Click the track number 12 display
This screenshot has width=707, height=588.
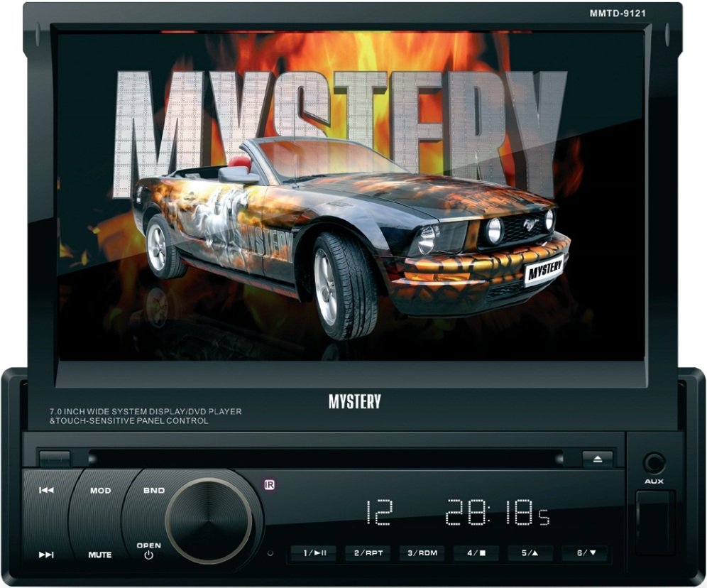[x=379, y=512]
